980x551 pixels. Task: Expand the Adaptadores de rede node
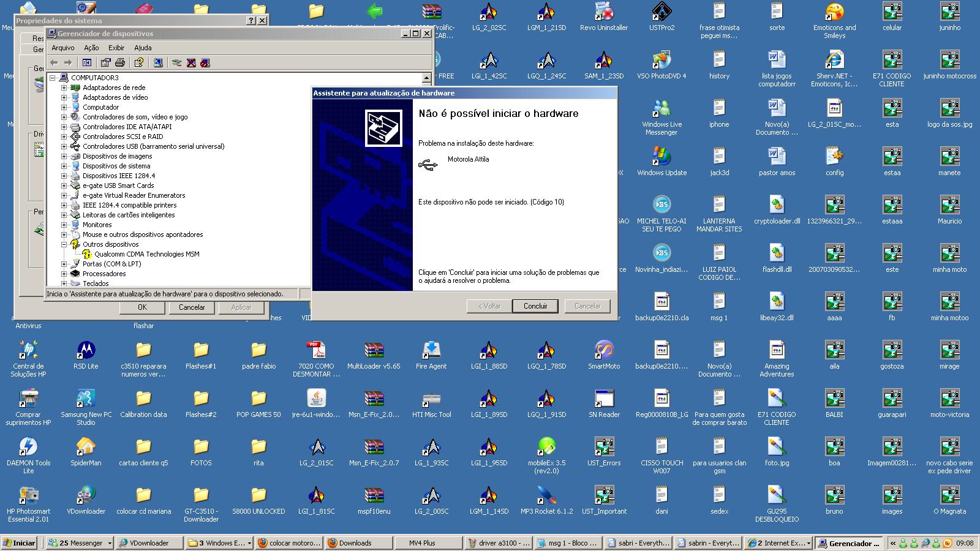coord(64,88)
